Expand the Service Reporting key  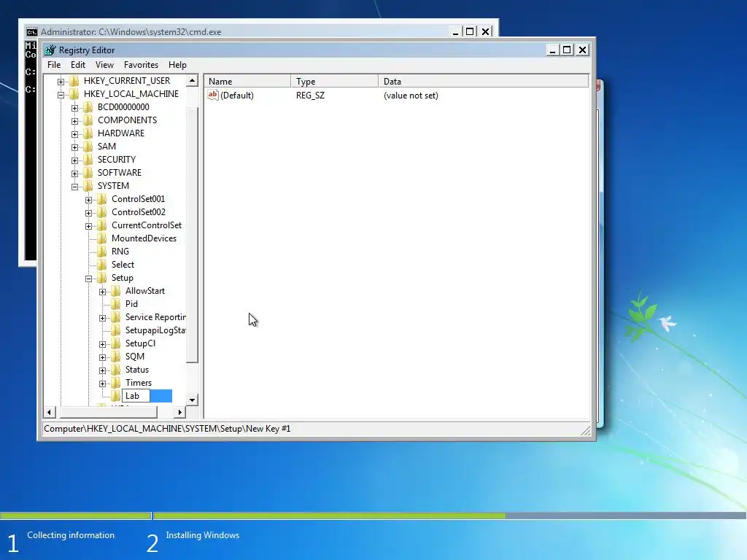pos(102,318)
